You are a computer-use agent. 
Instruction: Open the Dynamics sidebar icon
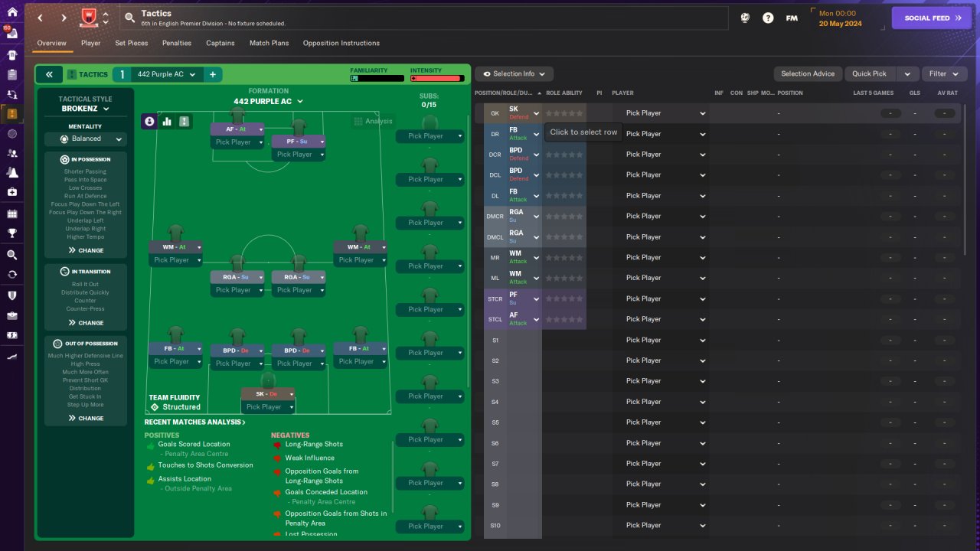(x=11, y=95)
